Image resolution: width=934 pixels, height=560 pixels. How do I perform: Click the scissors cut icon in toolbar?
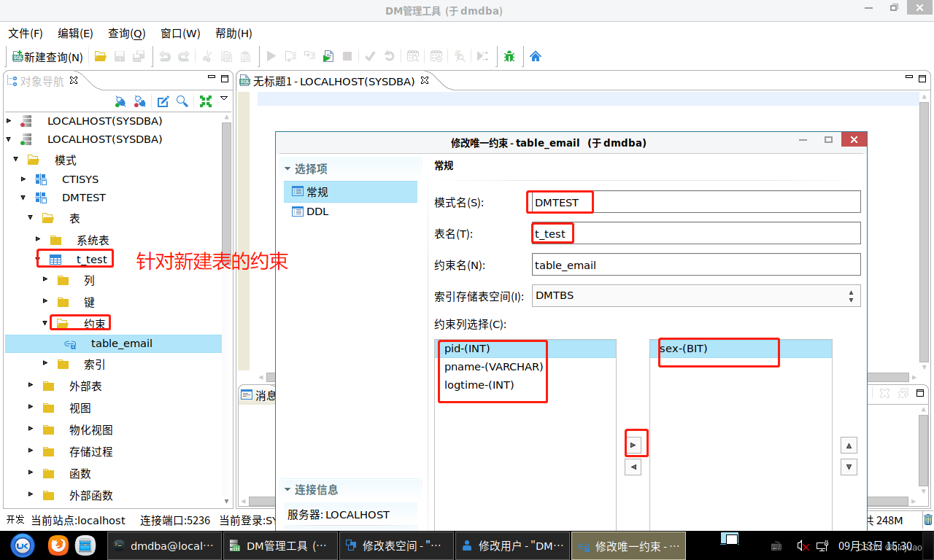pyautogui.click(x=207, y=56)
